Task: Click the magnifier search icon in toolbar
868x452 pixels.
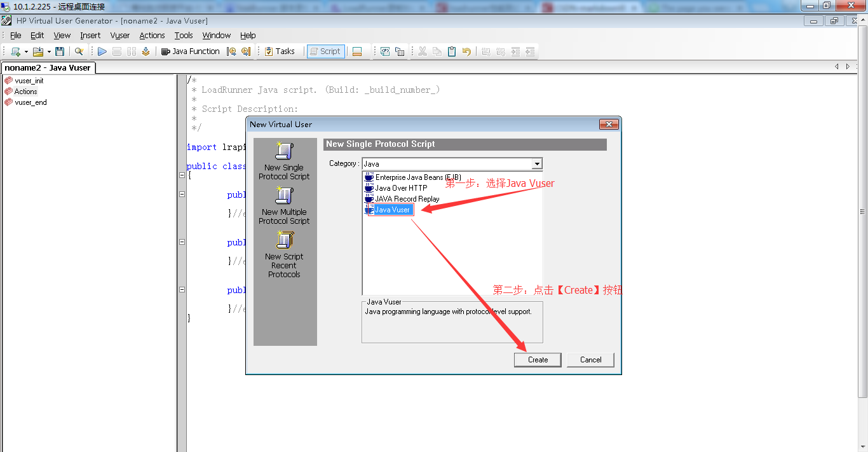Action: tap(79, 51)
